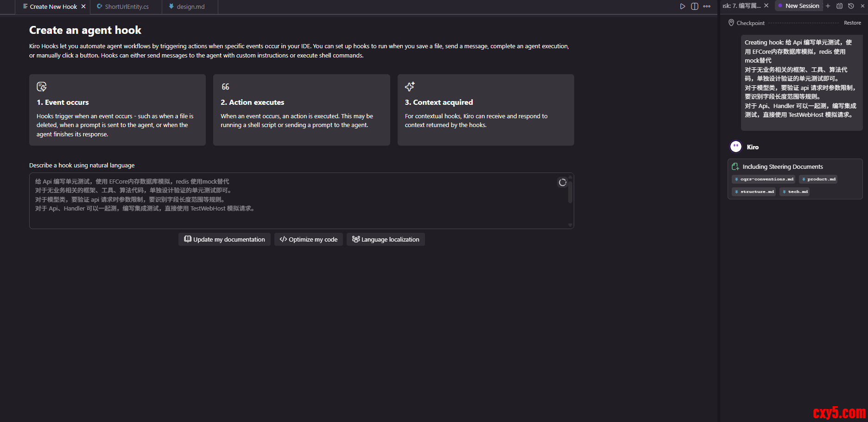Toggle the split editor layout icon

694,6
